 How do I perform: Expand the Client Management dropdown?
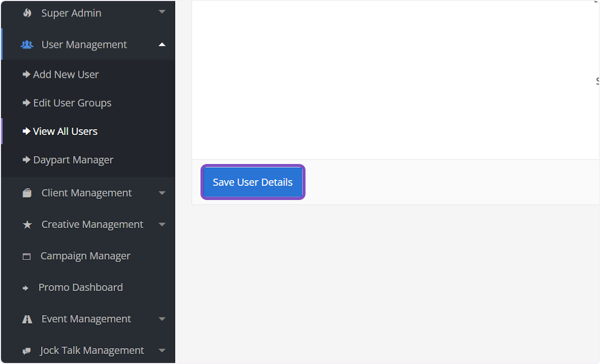pos(161,192)
